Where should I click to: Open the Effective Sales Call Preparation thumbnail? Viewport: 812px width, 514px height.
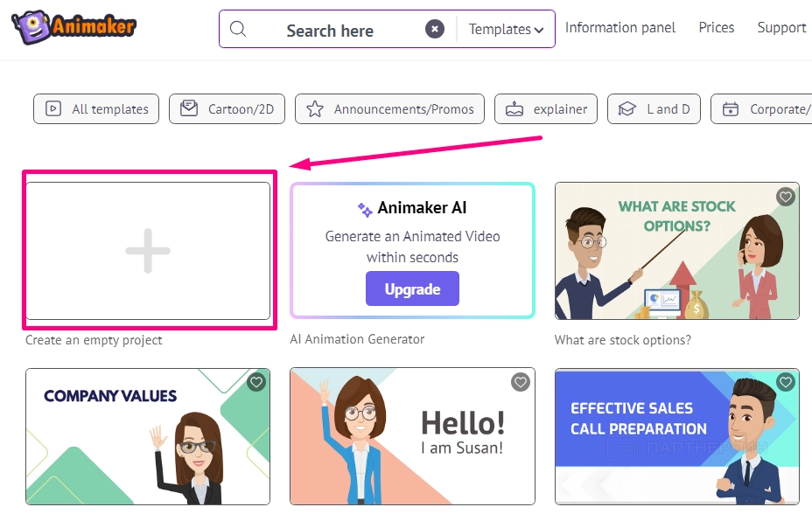pos(677,436)
